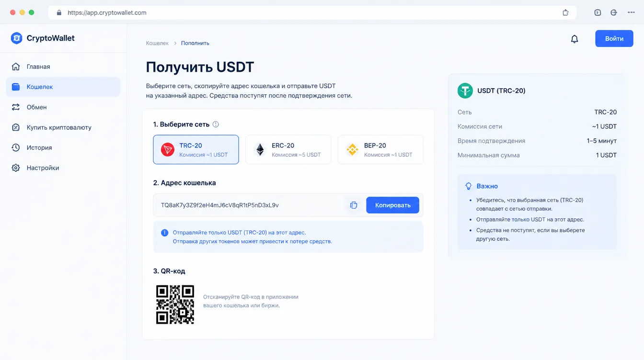Click the swap arrows icon for Обмен
This screenshot has width=644, height=360.
click(16, 107)
